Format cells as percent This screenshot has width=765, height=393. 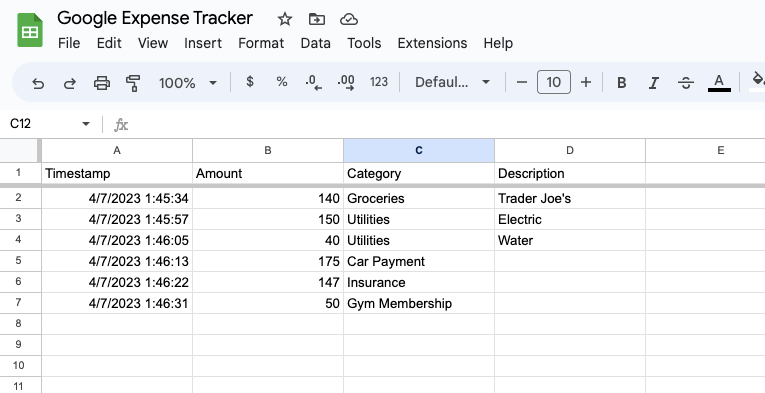click(282, 82)
